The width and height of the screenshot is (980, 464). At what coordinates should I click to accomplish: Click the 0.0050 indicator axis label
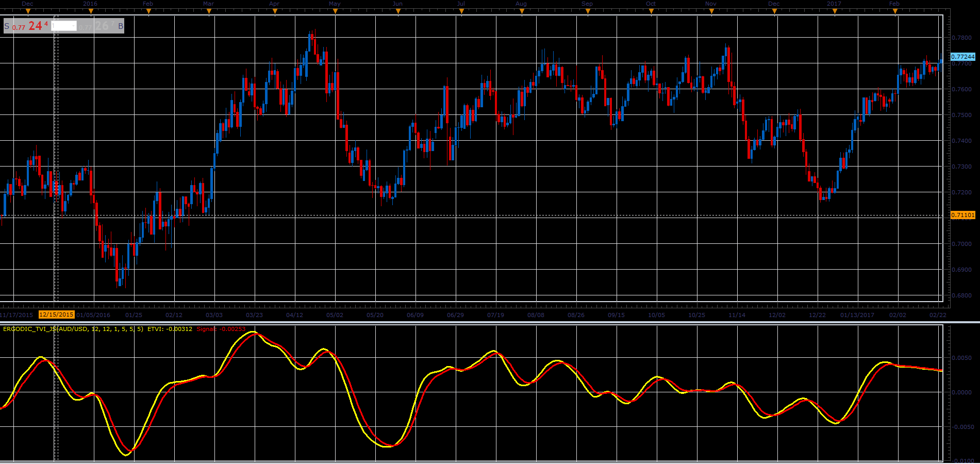(x=962, y=358)
